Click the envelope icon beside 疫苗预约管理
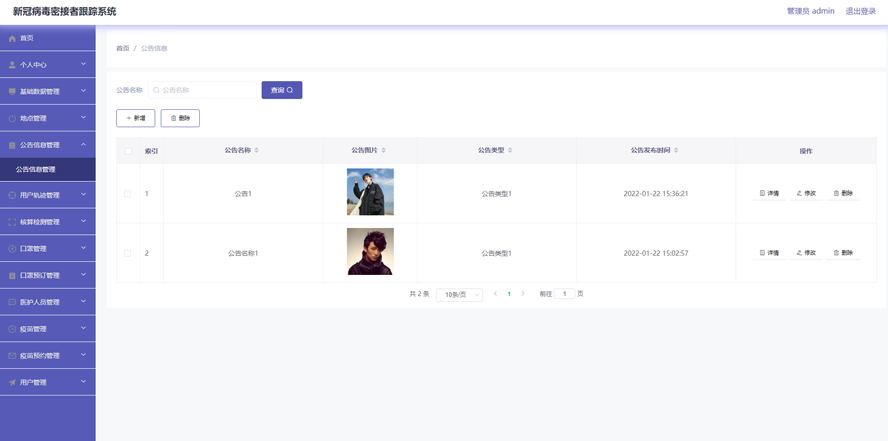 (12, 356)
